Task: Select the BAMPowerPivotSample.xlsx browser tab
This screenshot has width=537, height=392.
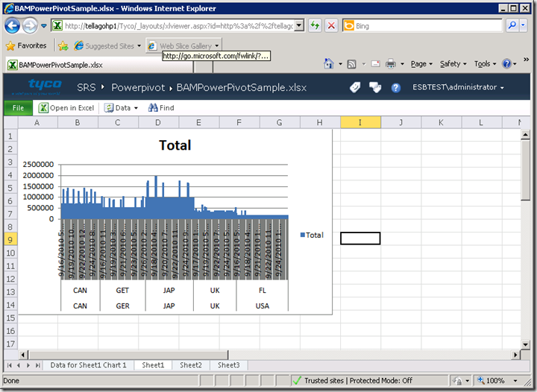Action: [x=99, y=65]
